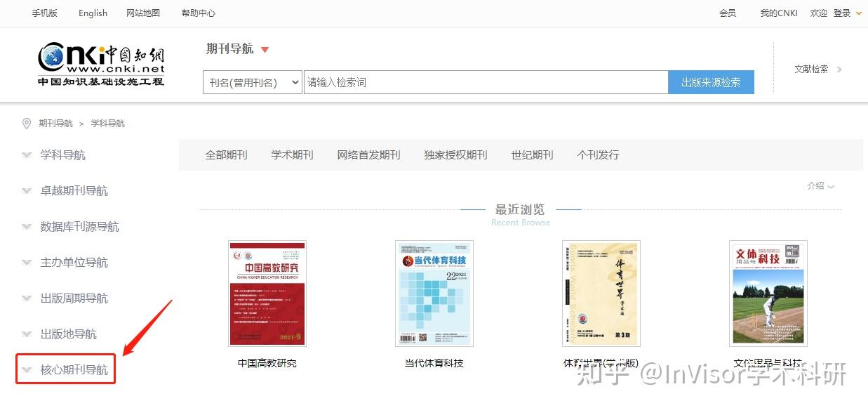Click 中国高教研究 title text
Viewport: 868px width, 408px height.
coord(267,364)
